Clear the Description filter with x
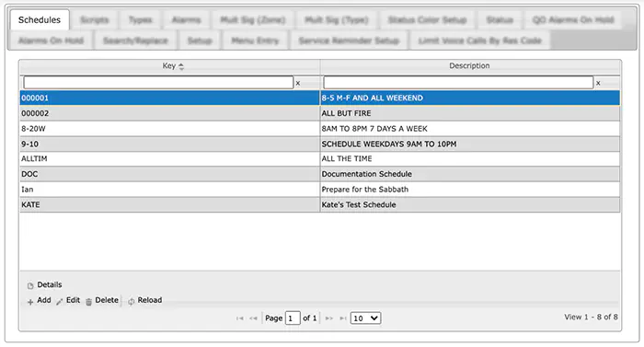The image size is (644, 347). tap(598, 83)
